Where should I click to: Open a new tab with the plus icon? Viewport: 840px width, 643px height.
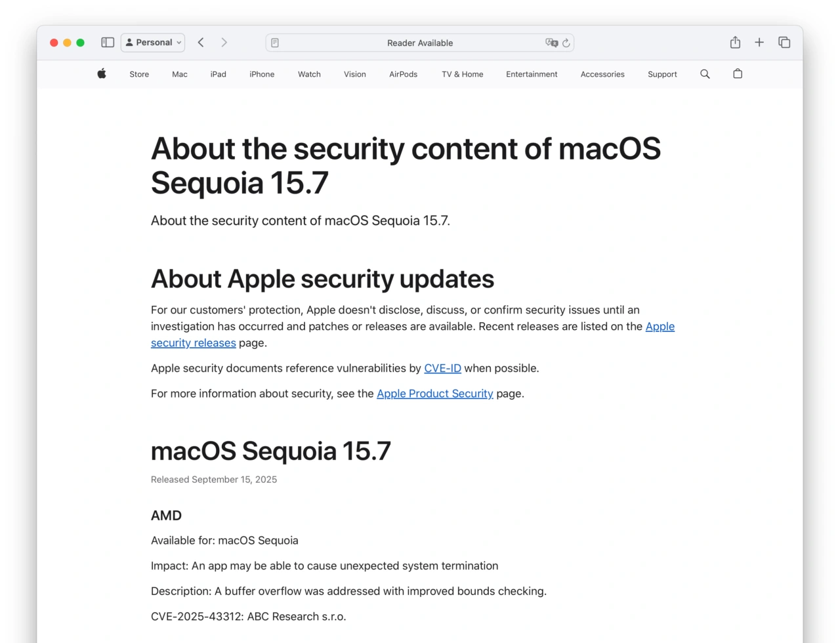point(759,42)
